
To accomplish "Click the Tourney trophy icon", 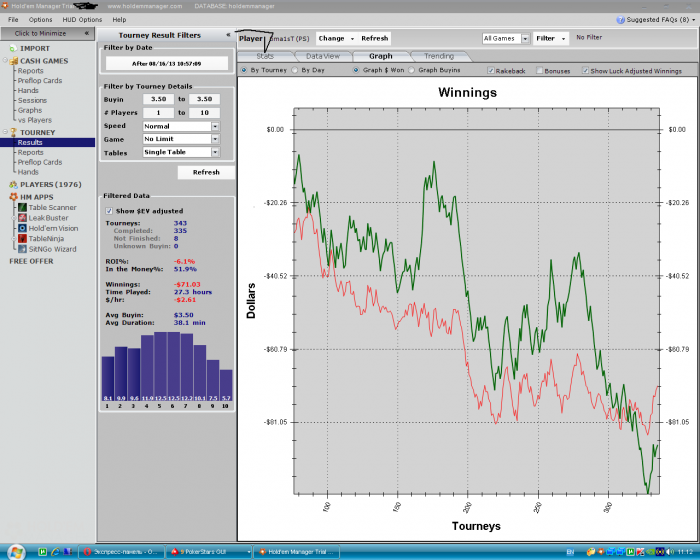I will click(12, 132).
